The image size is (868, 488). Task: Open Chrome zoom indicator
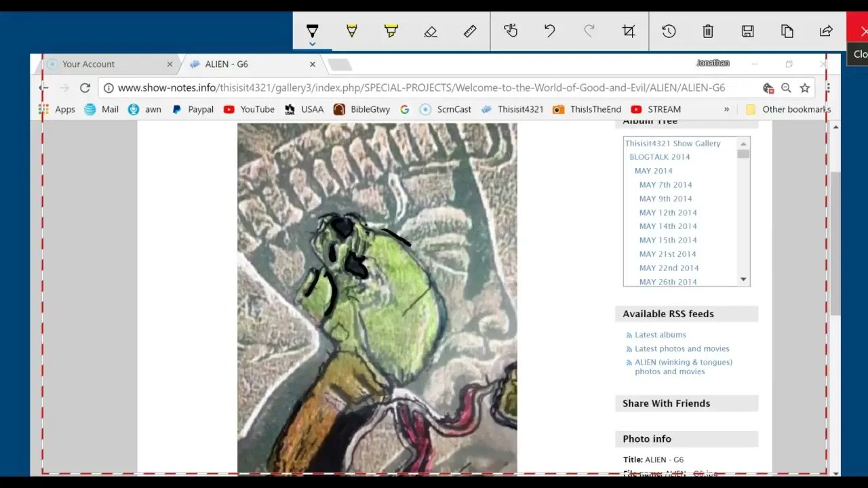(x=786, y=87)
